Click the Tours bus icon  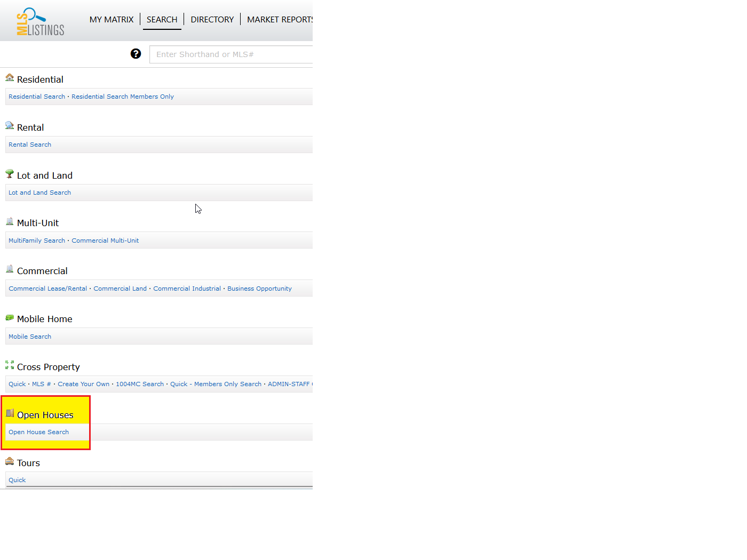(x=10, y=461)
